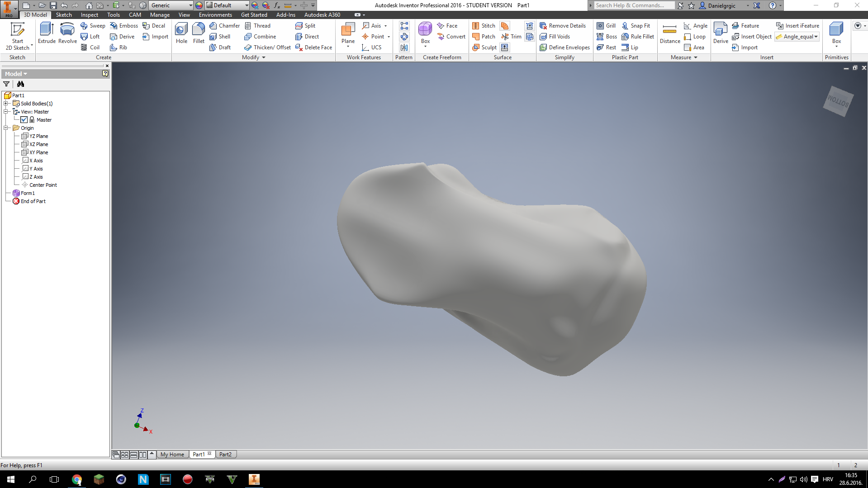The height and width of the screenshot is (488, 868).
Task: Open the Sculpt tool
Action: click(x=484, y=47)
